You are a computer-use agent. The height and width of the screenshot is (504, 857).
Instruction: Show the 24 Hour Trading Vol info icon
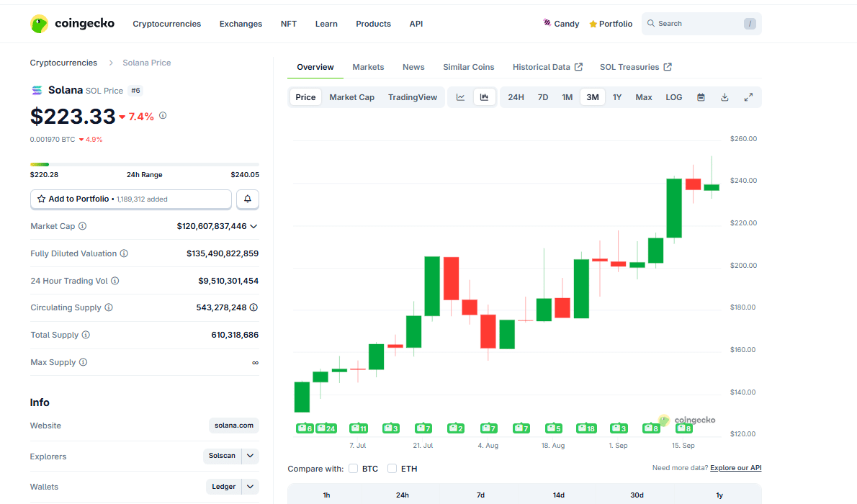(115, 281)
